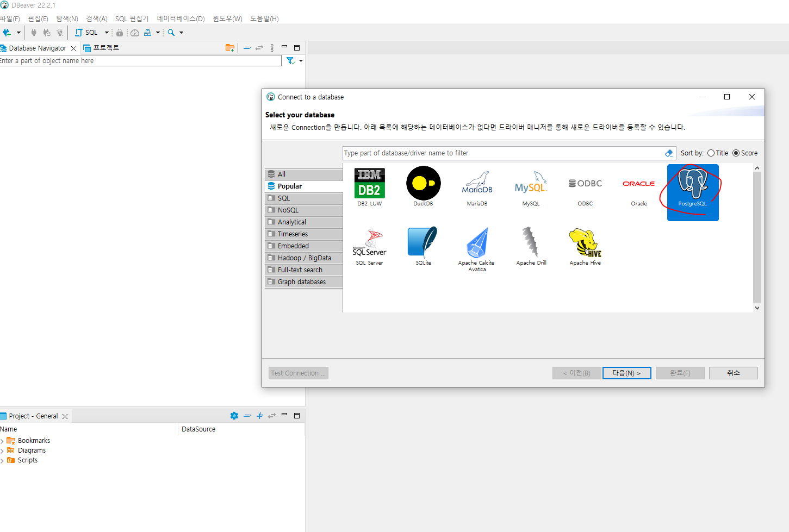This screenshot has width=789, height=532.
Task: Click database driver filter text field
Action: (x=503, y=153)
